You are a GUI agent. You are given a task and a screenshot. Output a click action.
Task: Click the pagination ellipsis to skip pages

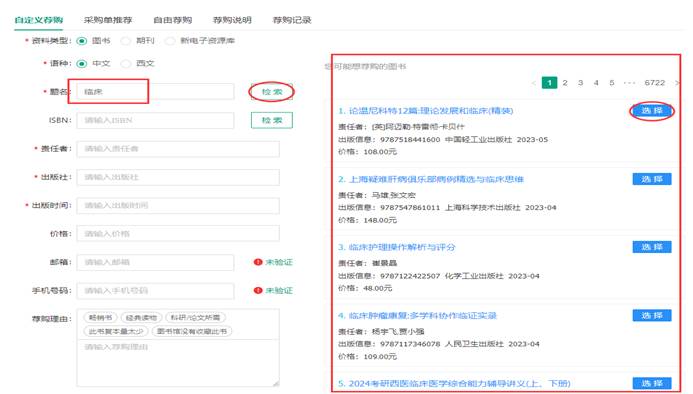pyautogui.click(x=629, y=83)
